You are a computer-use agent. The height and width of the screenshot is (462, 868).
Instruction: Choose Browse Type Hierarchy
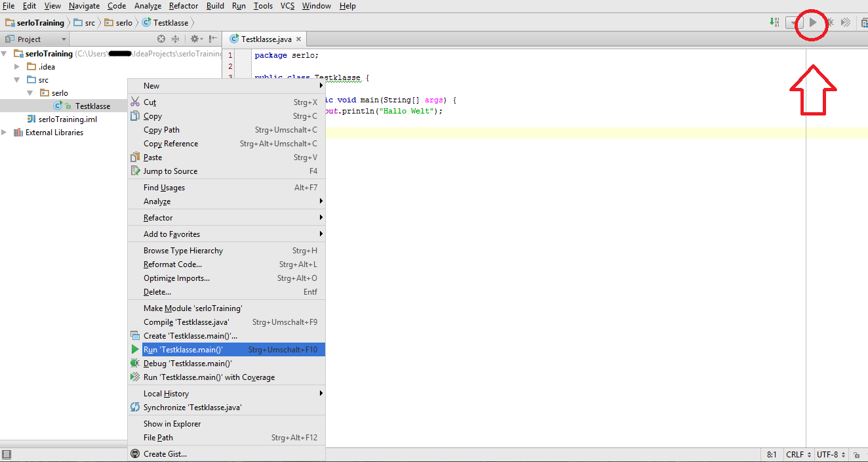226,251
